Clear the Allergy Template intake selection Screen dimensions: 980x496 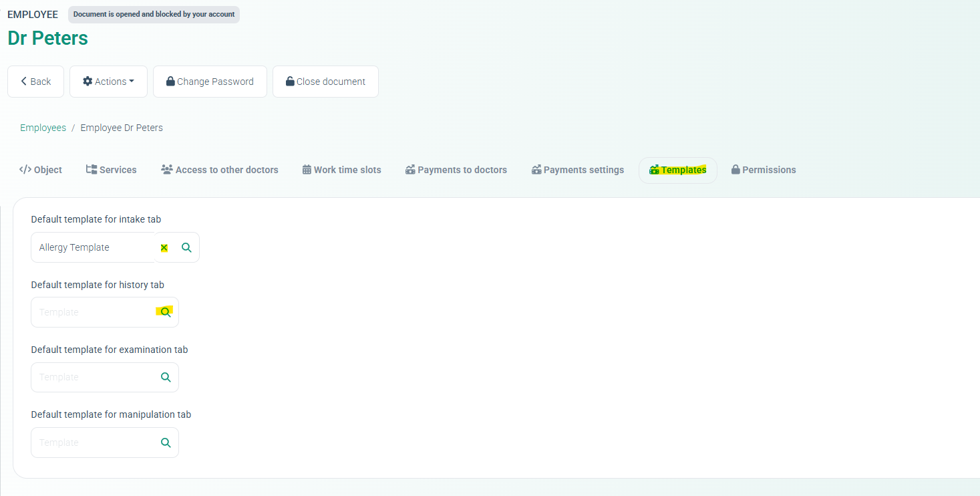coord(164,248)
